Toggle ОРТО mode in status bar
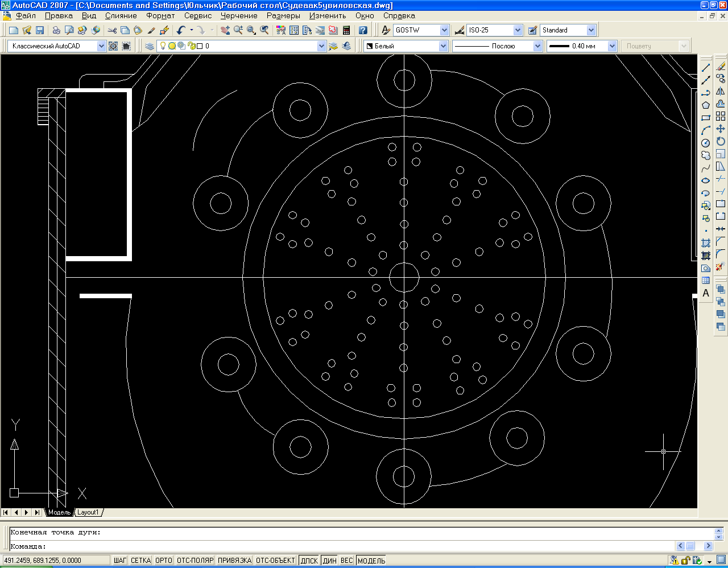 click(x=163, y=561)
